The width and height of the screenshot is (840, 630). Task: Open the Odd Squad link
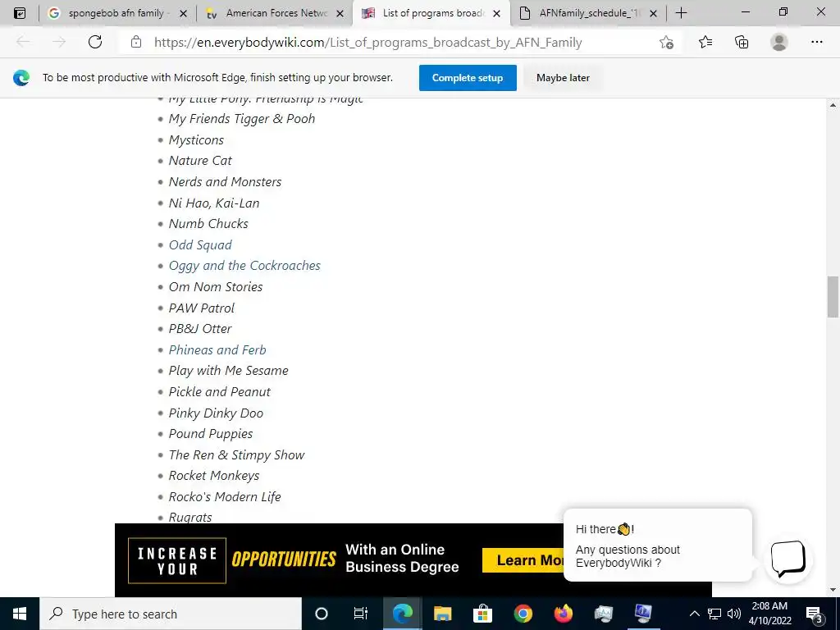[x=200, y=244]
